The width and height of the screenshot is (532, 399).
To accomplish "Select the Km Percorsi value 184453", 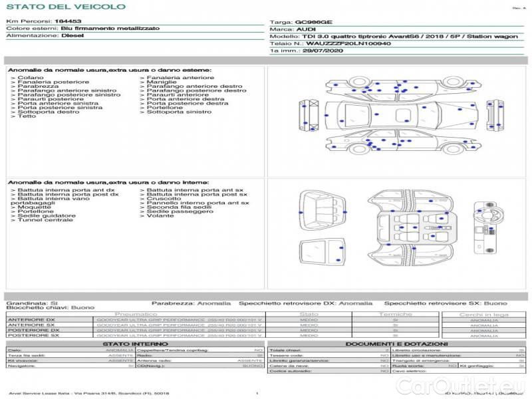I will [x=68, y=21].
